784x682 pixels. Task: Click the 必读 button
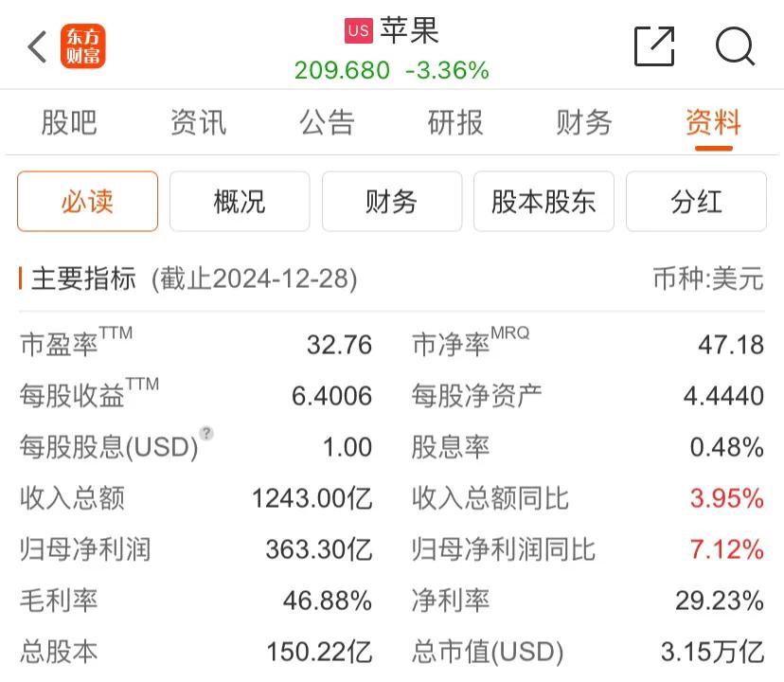(87, 201)
